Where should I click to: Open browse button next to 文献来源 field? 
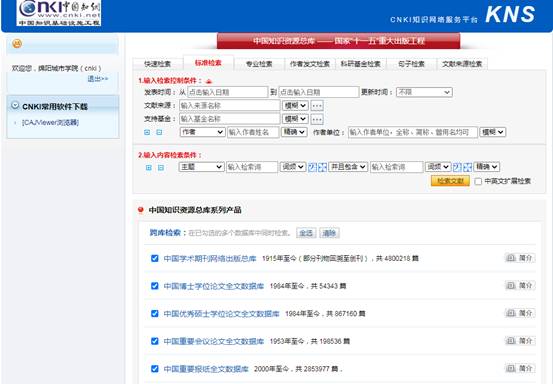click(317, 105)
